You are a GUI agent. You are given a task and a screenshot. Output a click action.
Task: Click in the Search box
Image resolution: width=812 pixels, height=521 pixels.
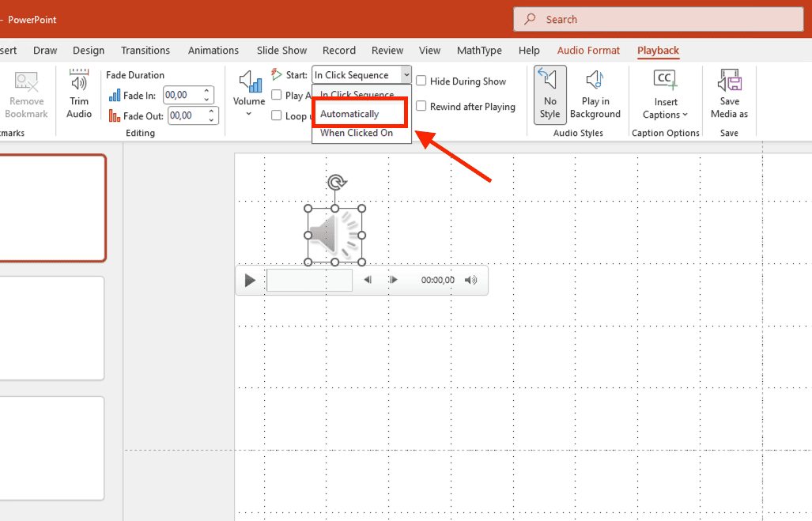click(x=659, y=19)
